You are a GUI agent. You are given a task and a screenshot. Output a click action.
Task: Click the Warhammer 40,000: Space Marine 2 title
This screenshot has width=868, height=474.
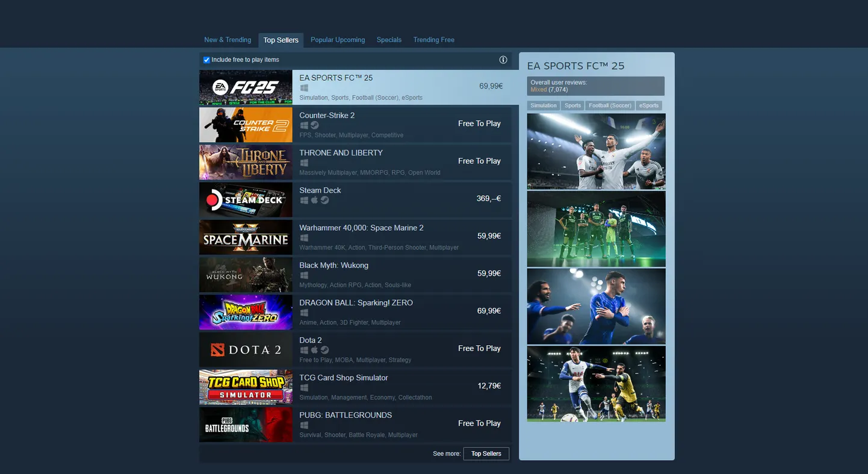pos(361,228)
